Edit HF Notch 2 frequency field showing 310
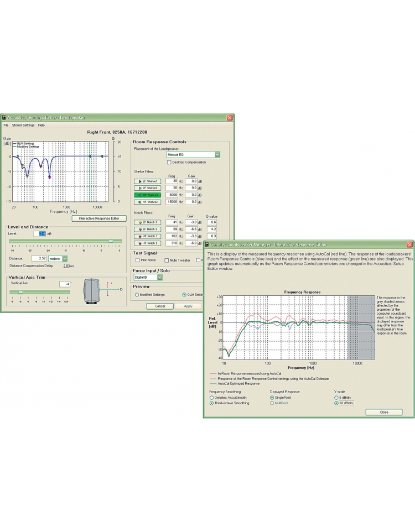 pyautogui.click(x=172, y=243)
